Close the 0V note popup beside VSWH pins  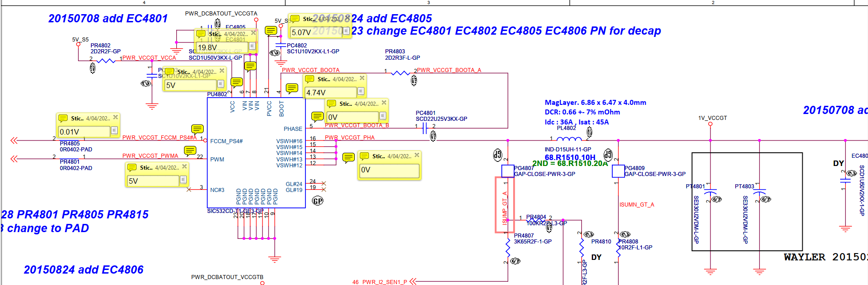[x=417, y=155]
